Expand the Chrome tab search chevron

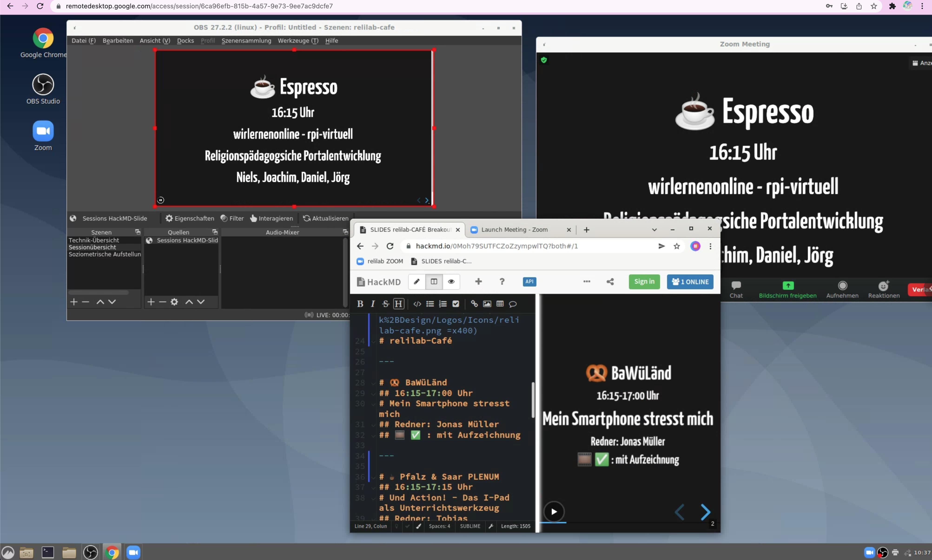tap(654, 230)
